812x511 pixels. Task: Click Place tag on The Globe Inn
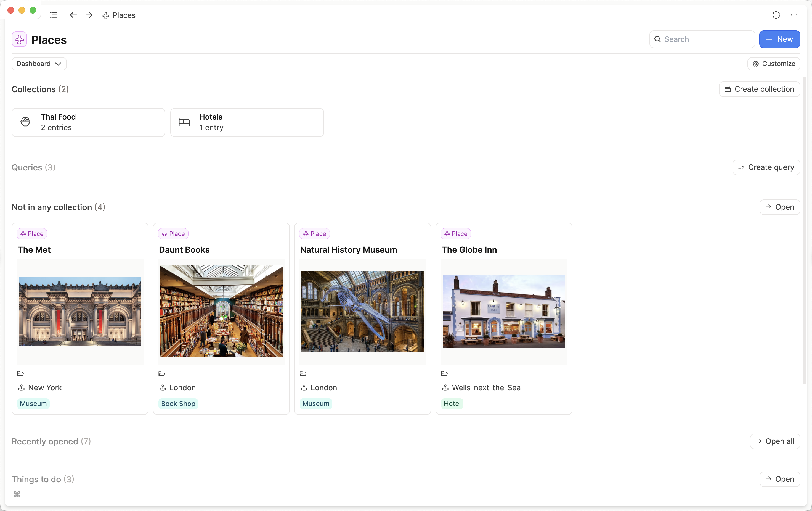(456, 234)
